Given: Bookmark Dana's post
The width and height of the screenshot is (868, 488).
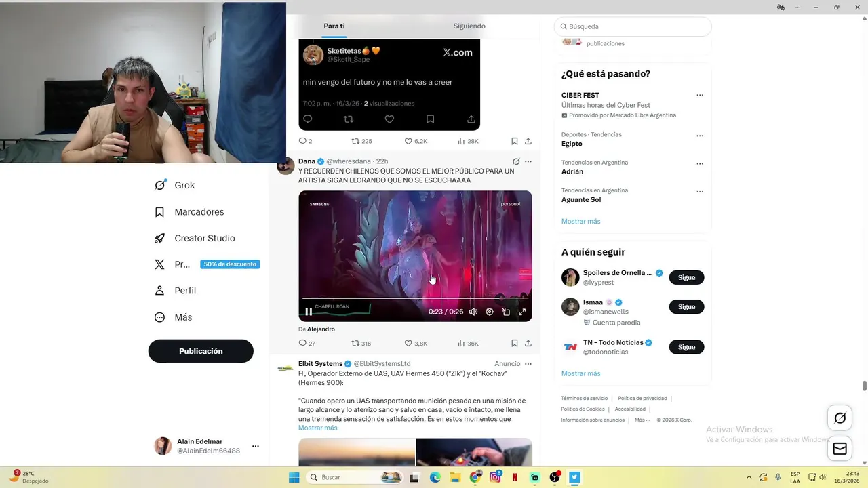Looking at the screenshot, I should point(515,344).
